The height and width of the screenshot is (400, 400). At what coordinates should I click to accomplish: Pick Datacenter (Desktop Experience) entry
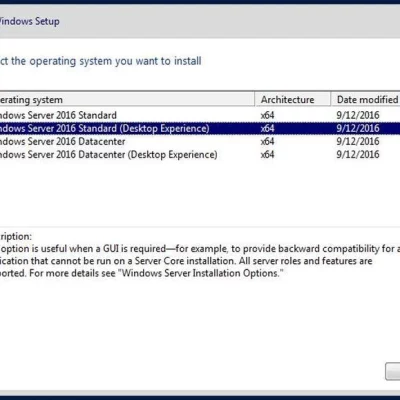tap(200, 154)
